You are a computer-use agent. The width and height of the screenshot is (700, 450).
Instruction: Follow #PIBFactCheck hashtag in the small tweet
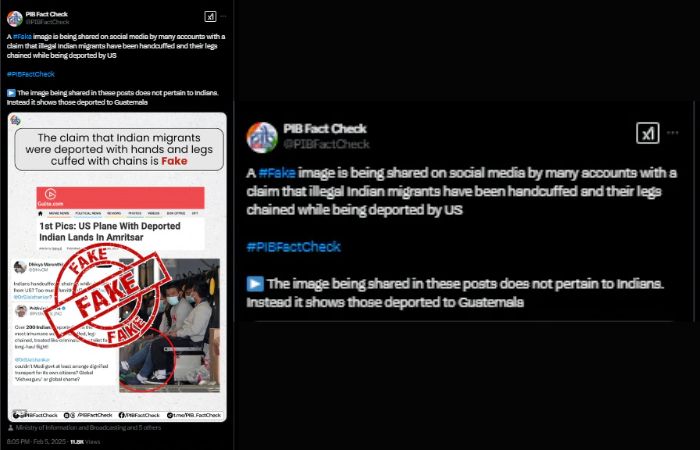(x=31, y=74)
